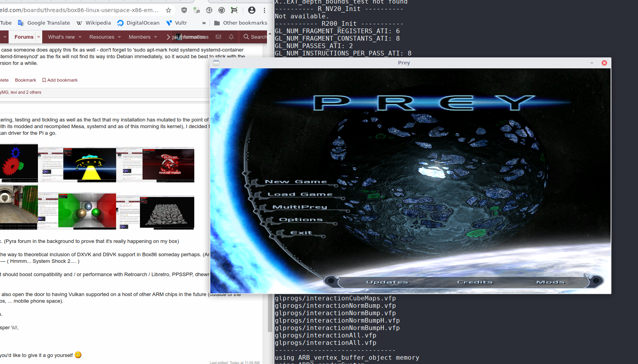
Task: Open the Chrome profile avatar icon
Action: [x=252, y=10]
